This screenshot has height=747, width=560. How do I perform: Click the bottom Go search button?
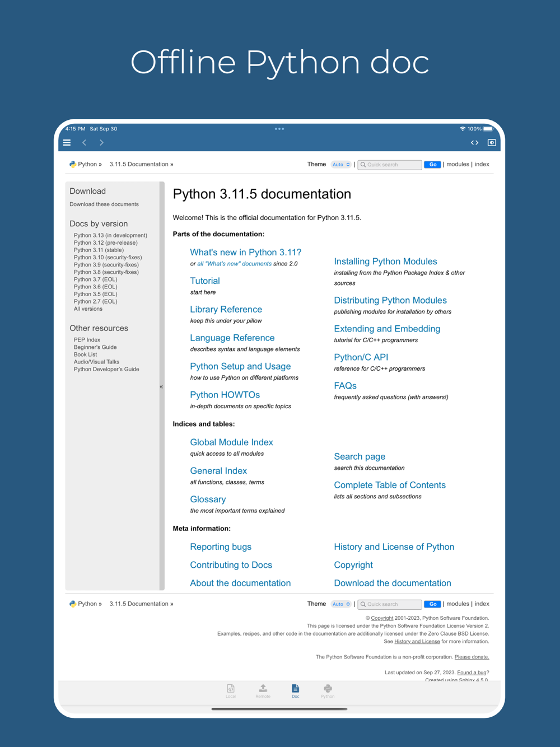(x=432, y=604)
